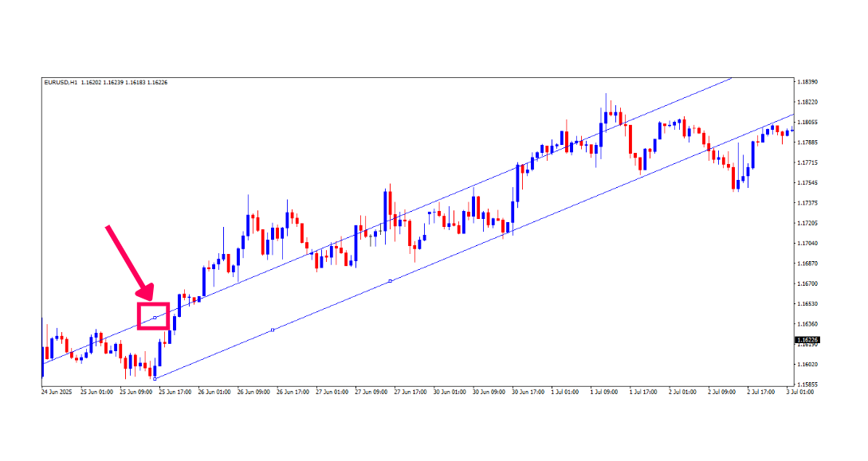Select the 27 Jun 09:00 time axis label
The height and width of the screenshot is (461, 868).
(371, 392)
